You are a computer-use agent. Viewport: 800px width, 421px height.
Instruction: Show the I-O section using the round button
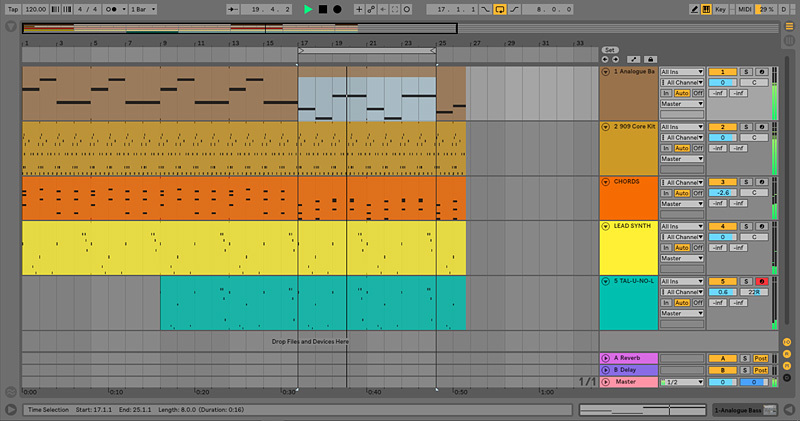(786, 343)
